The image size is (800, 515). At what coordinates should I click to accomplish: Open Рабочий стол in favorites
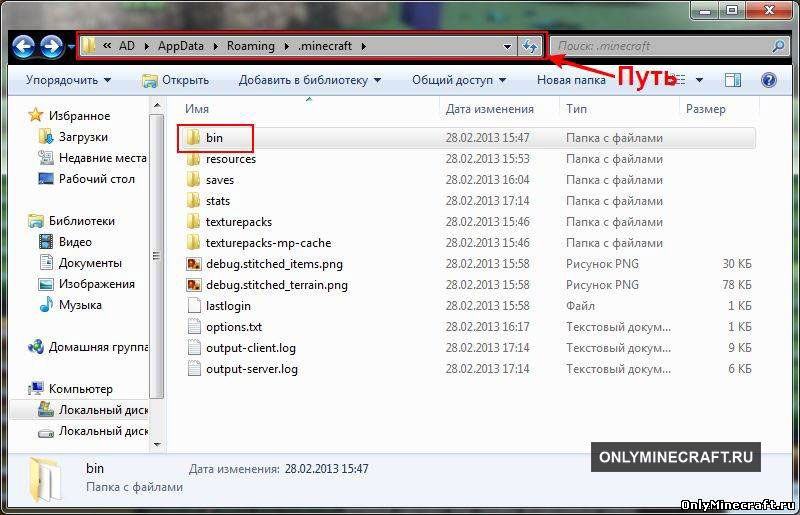pyautogui.click(x=96, y=179)
